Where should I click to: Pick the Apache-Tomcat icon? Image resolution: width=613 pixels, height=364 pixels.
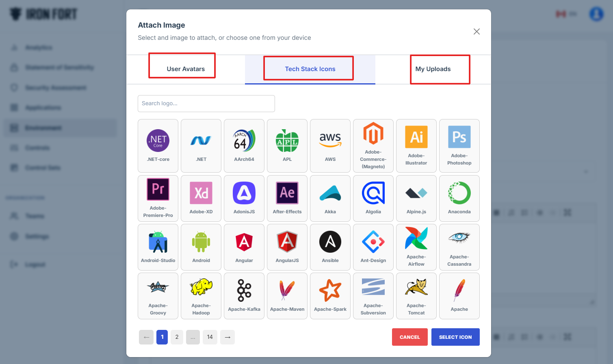coord(416,296)
